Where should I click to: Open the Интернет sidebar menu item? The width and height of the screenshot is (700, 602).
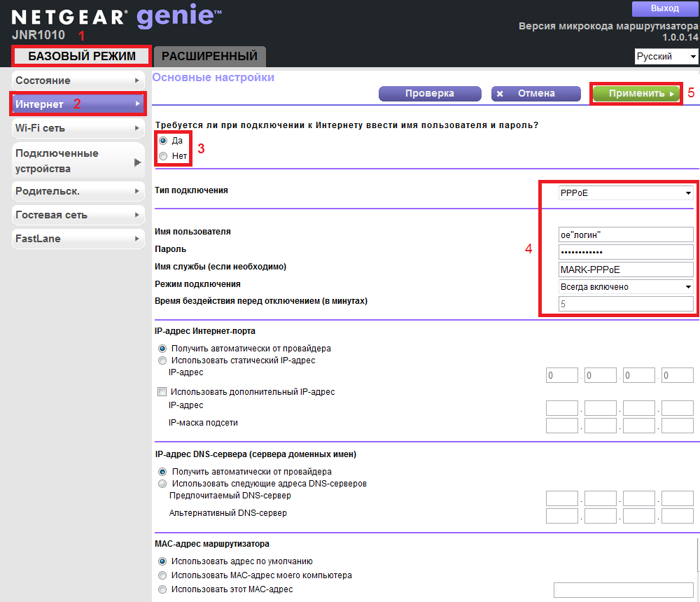[x=77, y=104]
